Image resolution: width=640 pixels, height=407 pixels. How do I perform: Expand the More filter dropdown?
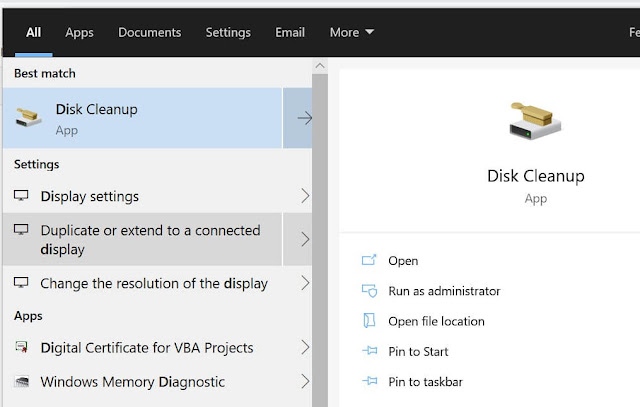(x=351, y=32)
